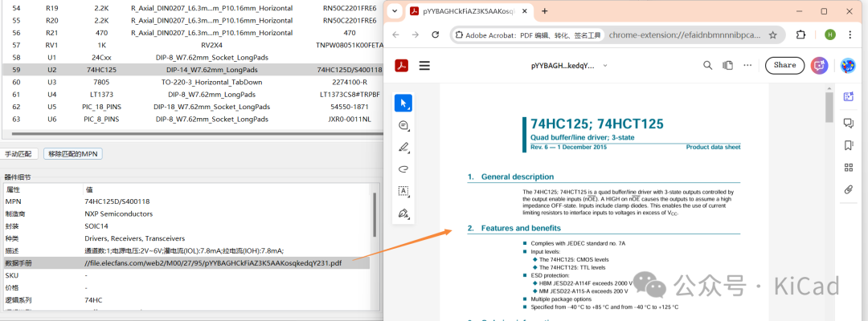Screen dimensions: 868x321
Task: Click the PDF viewer vertical scrollbar
Action: [x=829, y=108]
